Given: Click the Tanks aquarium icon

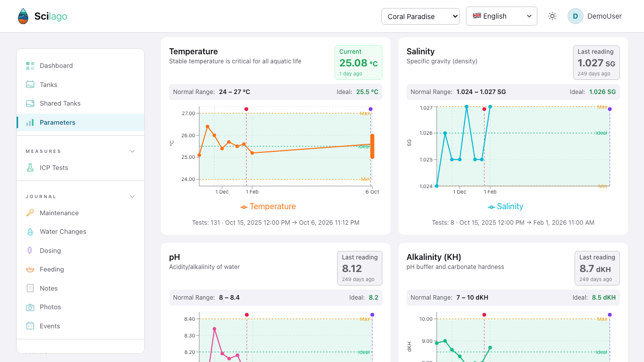Looking at the screenshot, I should pyautogui.click(x=30, y=84).
